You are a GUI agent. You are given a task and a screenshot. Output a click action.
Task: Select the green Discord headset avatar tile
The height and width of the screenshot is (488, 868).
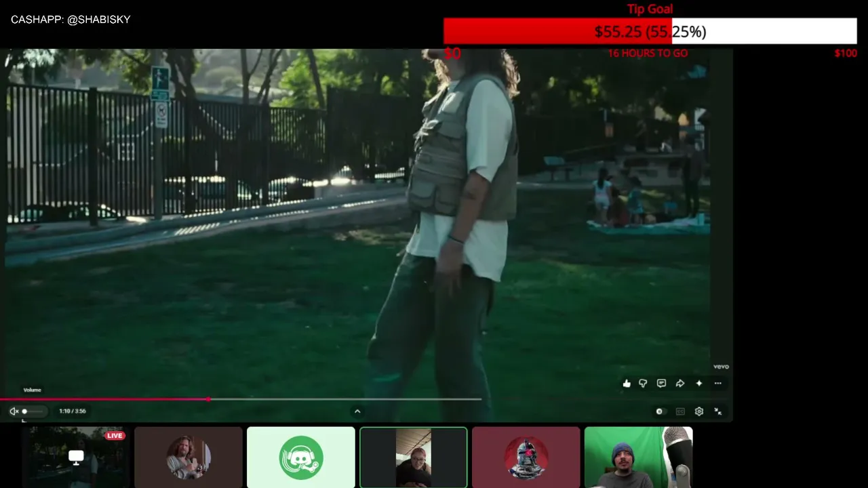[x=301, y=457]
